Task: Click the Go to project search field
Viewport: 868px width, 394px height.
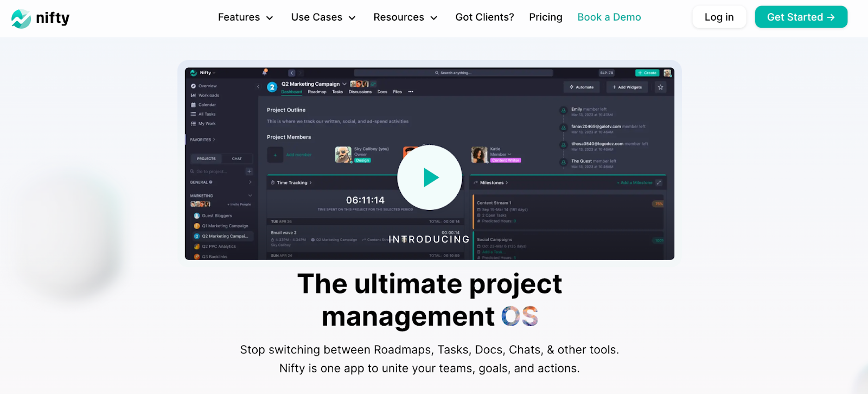Action: (x=218, y=171)
